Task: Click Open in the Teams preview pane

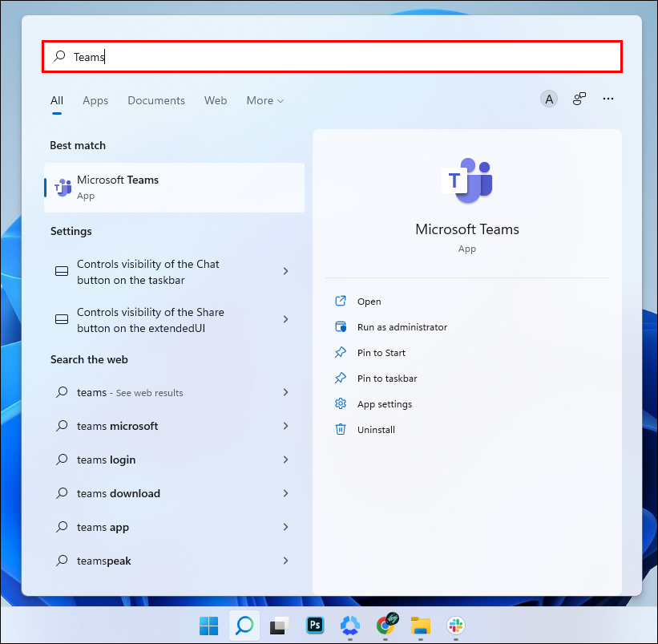Action: (369, 302)
